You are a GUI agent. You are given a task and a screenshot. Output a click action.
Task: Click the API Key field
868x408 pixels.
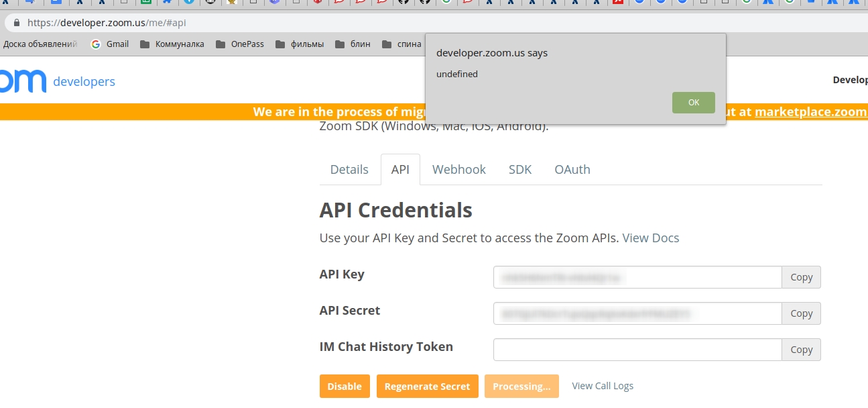coord(637,277)
